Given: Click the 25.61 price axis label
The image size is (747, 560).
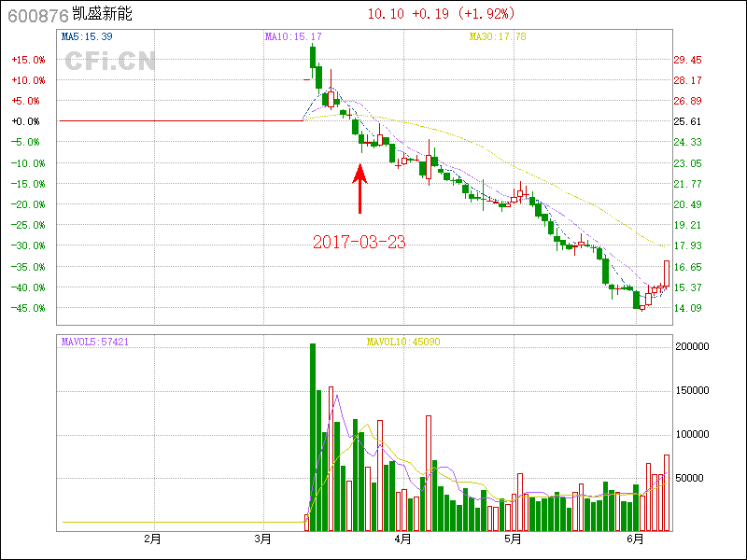Looking at the screenshot, I should [x=687, y=121].
